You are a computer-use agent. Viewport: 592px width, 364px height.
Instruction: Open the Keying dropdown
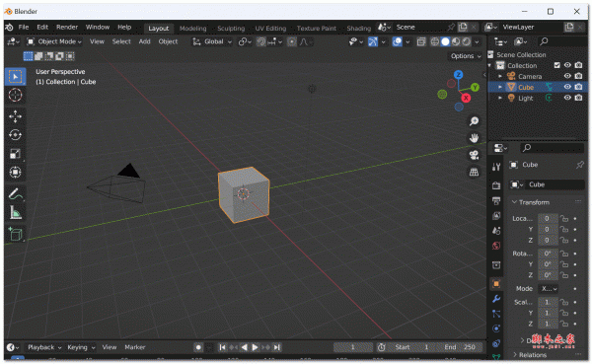[x=81, y=347]
